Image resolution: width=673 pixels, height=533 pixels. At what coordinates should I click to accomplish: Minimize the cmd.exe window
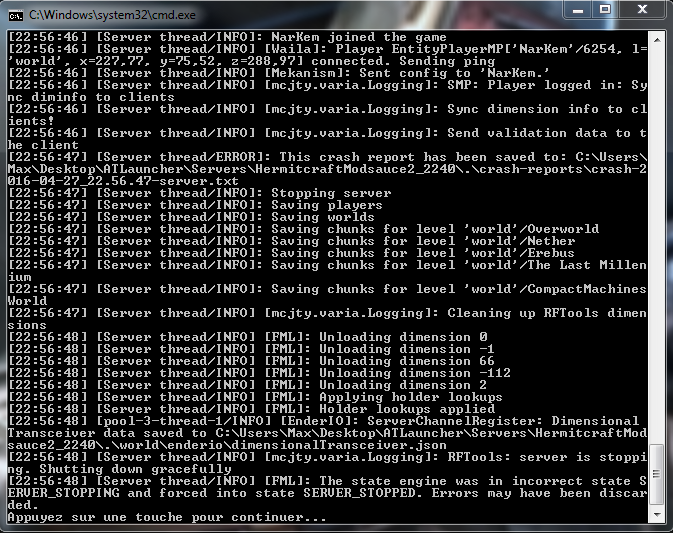[578, 10]
